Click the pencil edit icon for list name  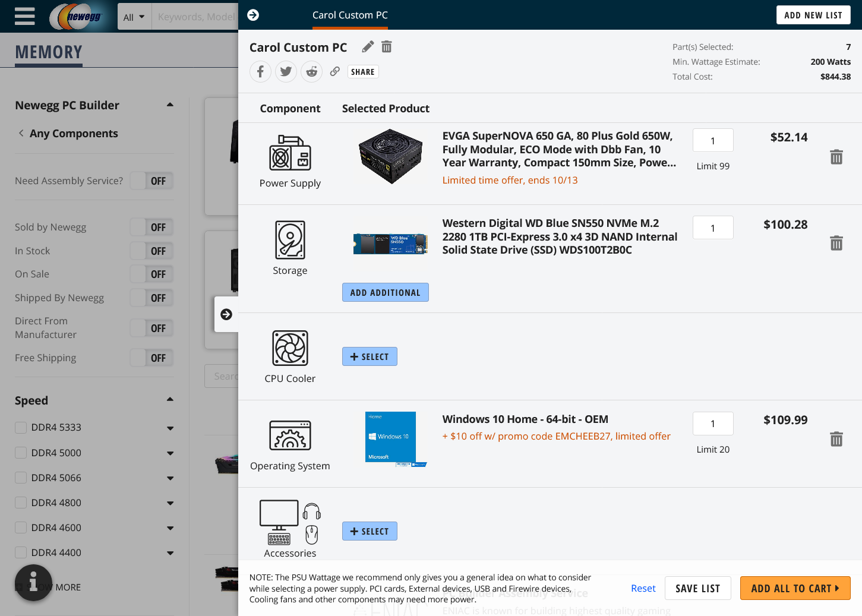pos(368,47)
